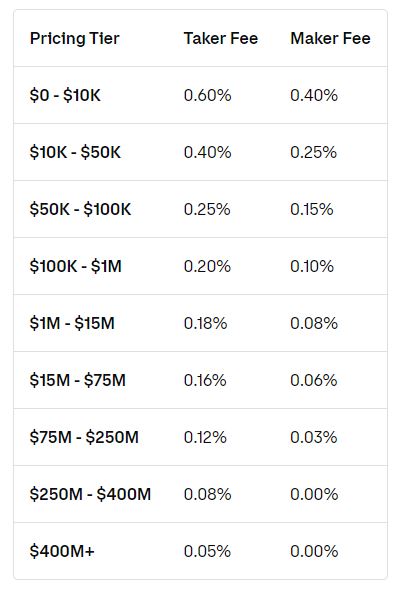Select the $15M - $75M pricing tier
Viewport: 397px width, 589px height.
pos(77,381)
